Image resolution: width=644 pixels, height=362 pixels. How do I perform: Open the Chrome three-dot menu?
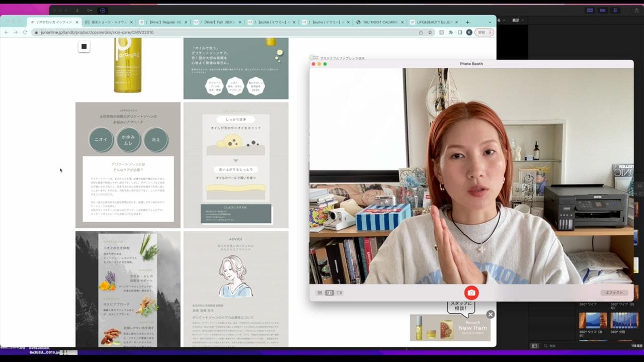point(491,32)
